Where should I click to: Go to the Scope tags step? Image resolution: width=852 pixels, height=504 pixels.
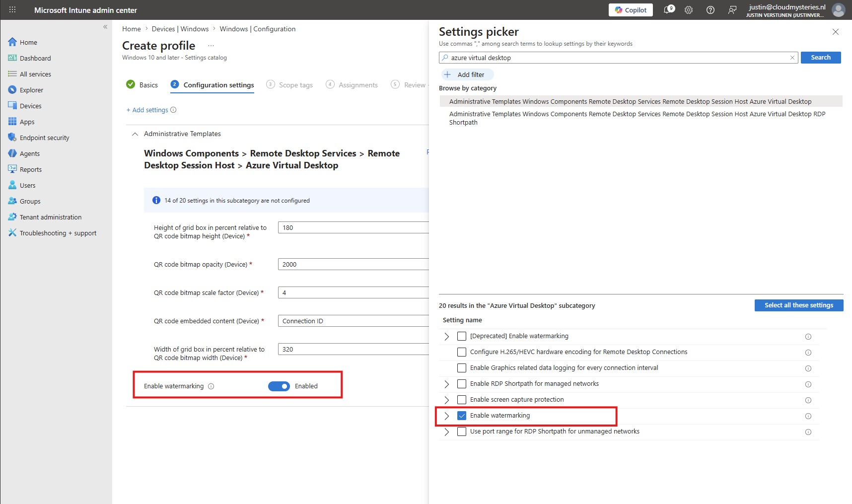click(x=289, y=85)
